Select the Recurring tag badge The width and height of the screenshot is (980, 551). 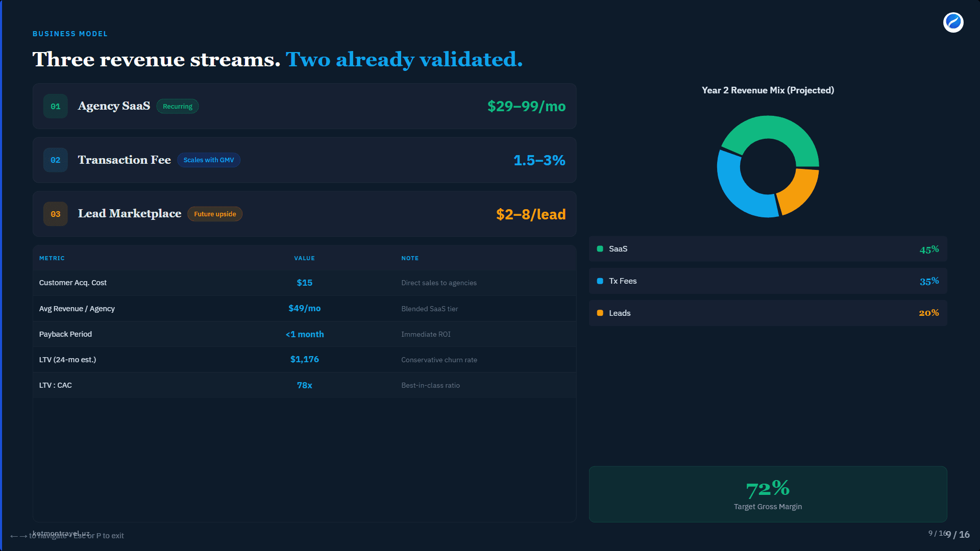[x=178, y=106]
